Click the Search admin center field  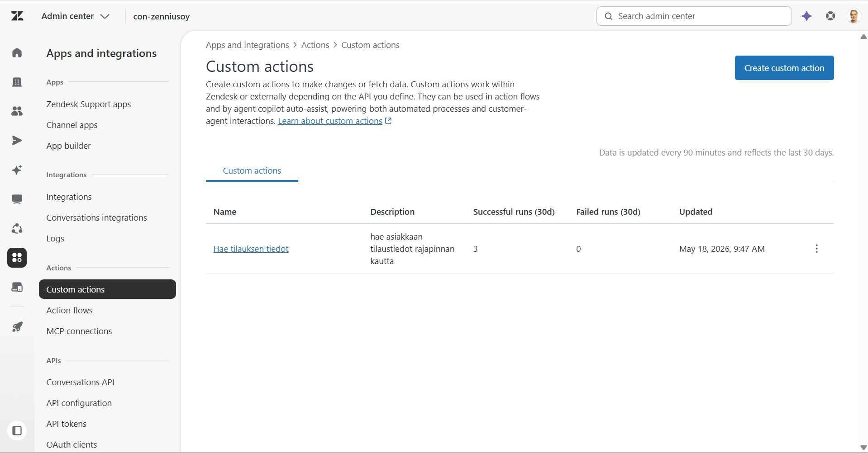tap(694, 16)
